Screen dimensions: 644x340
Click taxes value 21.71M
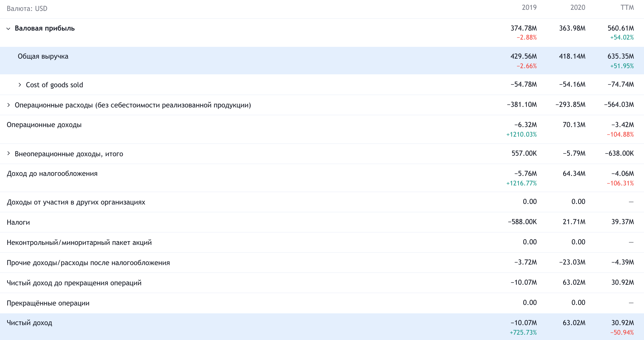pyautogui.click(x=574, y=222)
